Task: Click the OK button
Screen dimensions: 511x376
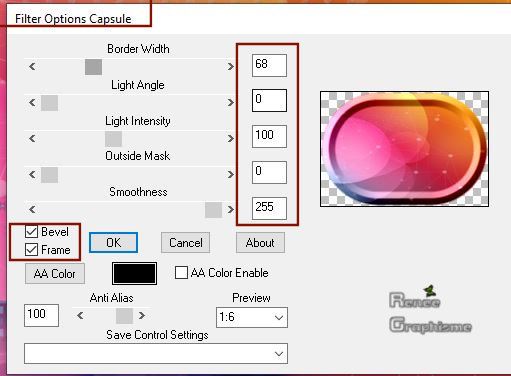Action: click(x=113, y=242)
